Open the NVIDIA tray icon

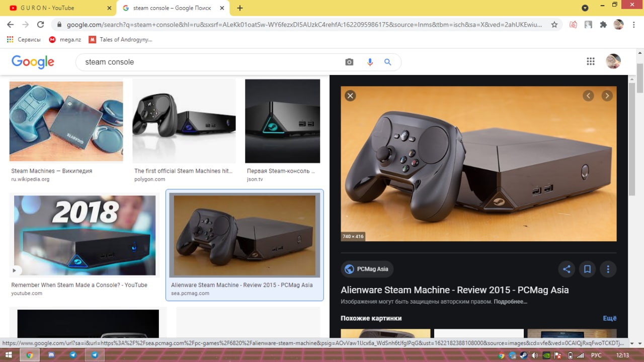point(547,355)
